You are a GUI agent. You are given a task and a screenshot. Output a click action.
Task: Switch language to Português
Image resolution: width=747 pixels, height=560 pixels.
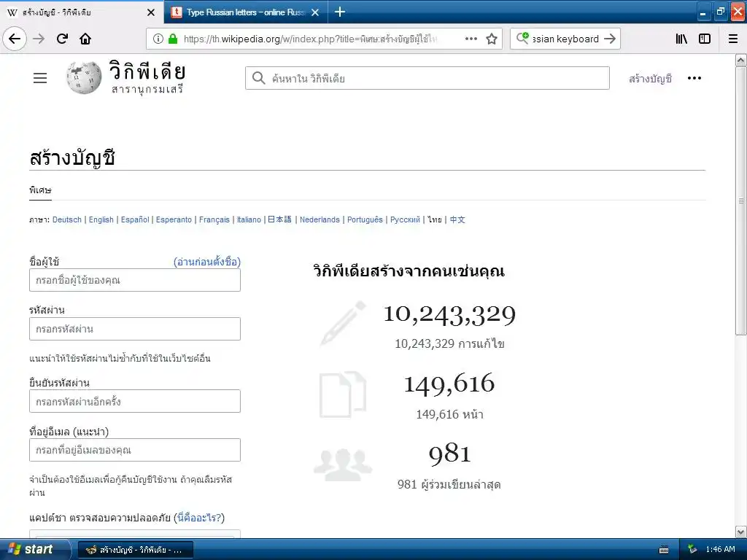click(x=365, y=219)
